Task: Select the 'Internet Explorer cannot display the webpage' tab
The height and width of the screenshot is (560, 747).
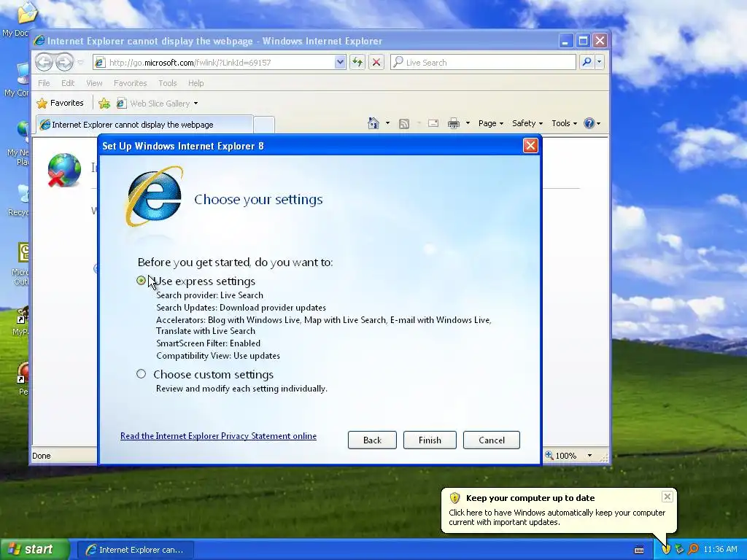Action: click(144, 125)
